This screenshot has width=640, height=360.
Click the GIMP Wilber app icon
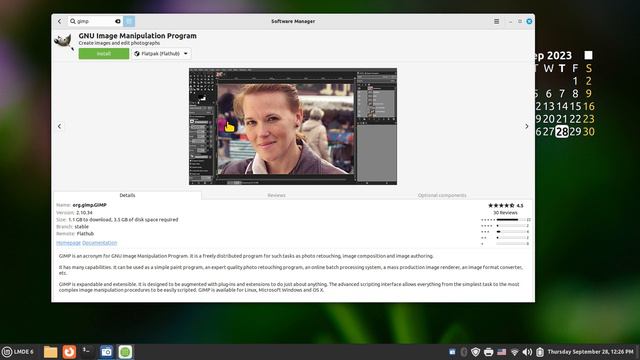click(64, 42)
